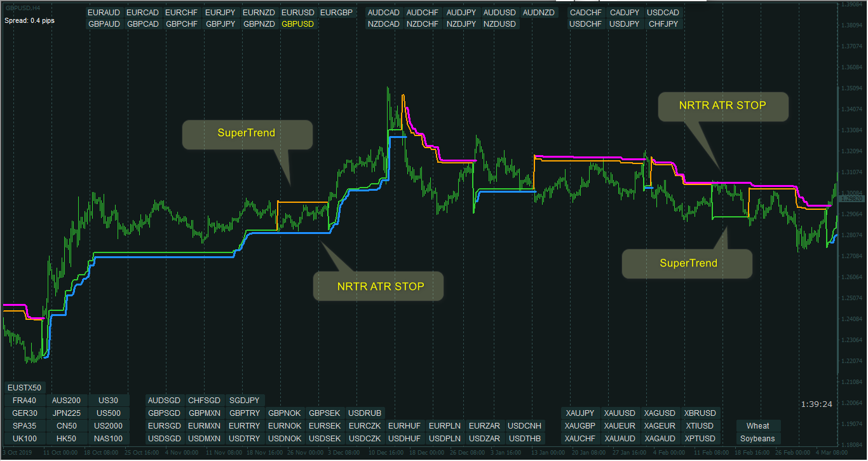Select SGDJPY symbol button

(245, 401)
